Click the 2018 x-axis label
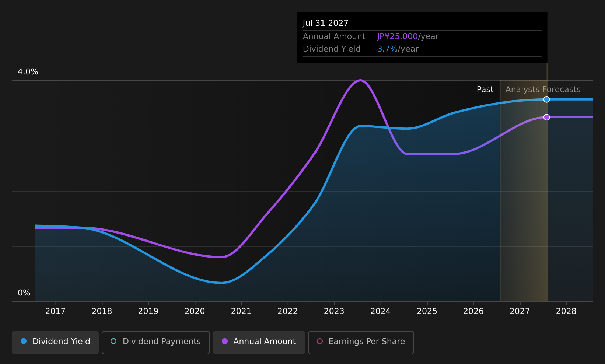Viewport: 605px width, 364px height. pyautogui.click(x=102, y=311)
